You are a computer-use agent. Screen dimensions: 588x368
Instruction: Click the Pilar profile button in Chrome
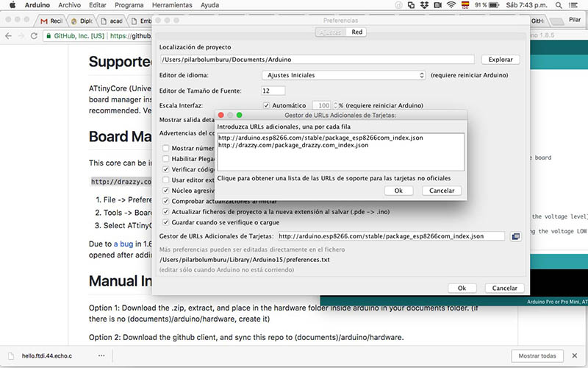[575, 20]
